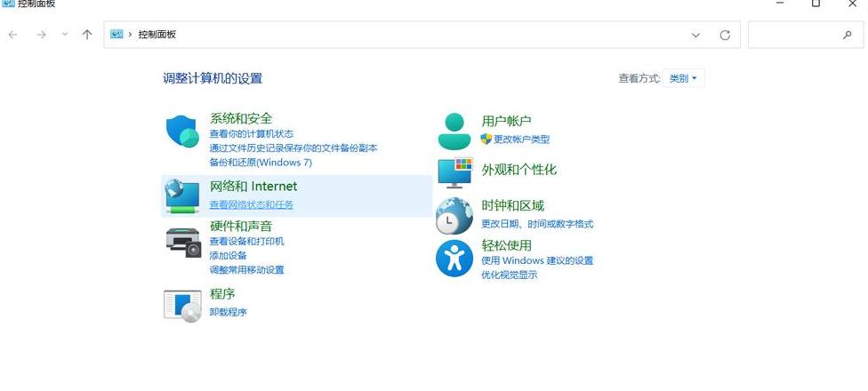Open the 系统和安全 shield icon
868x391 pixels.
coord(181,131)
